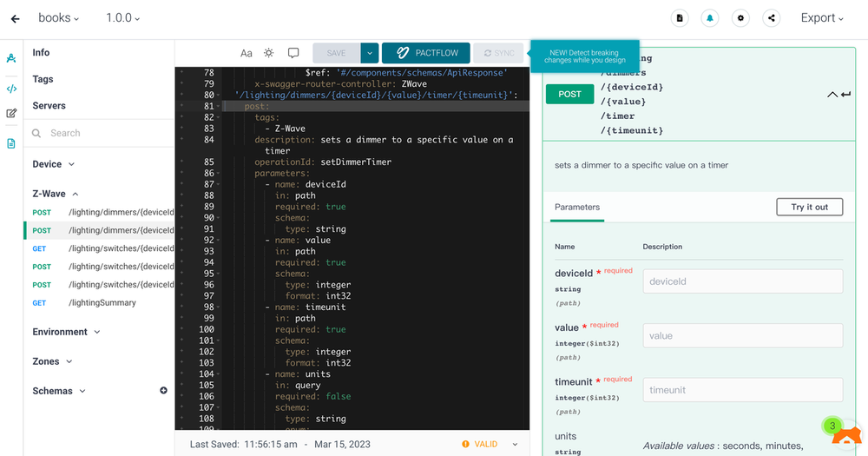The height and width of the screenshot is (456, 868).
Task: Add new schema with plus icon
Action: click(x=163, y=391)
